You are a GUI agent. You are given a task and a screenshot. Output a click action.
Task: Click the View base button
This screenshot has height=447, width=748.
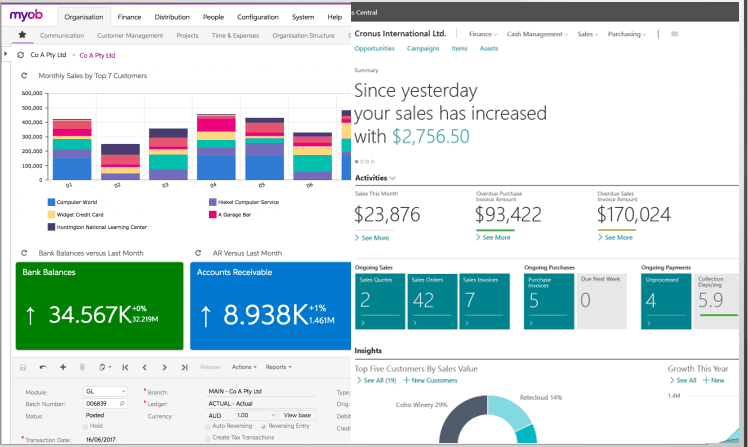[x=297, y=415]
